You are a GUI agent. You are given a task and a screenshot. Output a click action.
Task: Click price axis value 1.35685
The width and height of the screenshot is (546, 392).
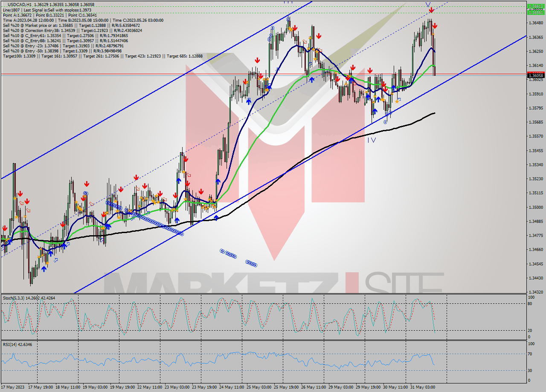click(536, 122)
